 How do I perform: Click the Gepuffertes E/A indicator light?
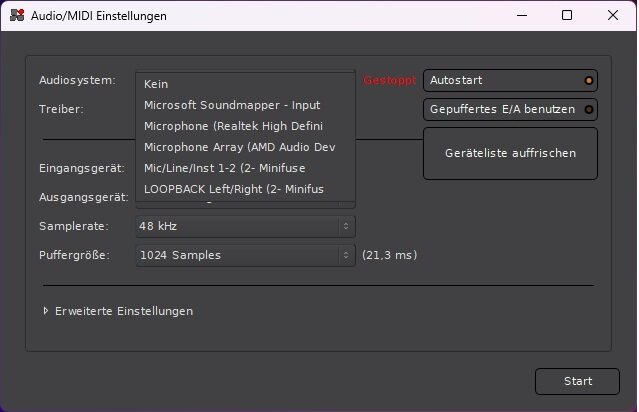(x=588, y=109)
